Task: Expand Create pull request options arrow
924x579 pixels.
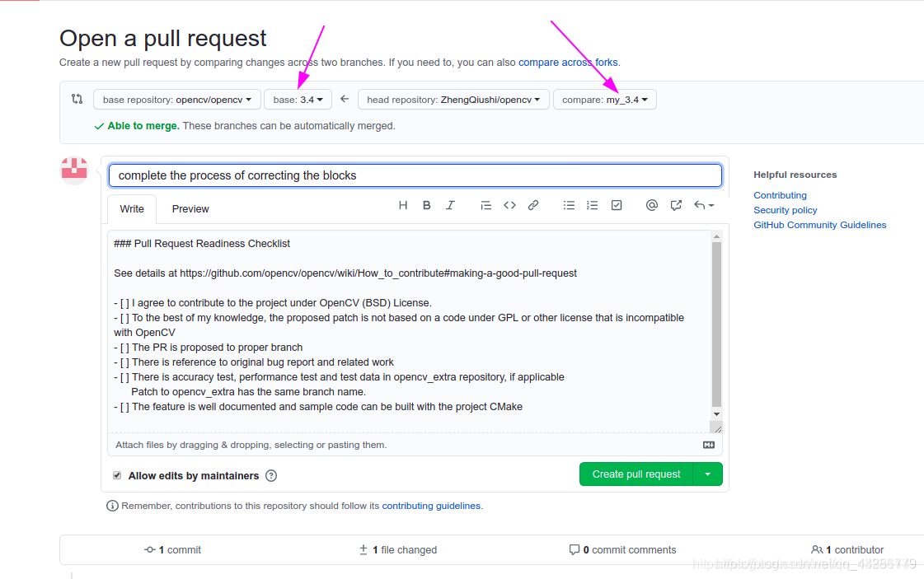Action: point(708,474)
